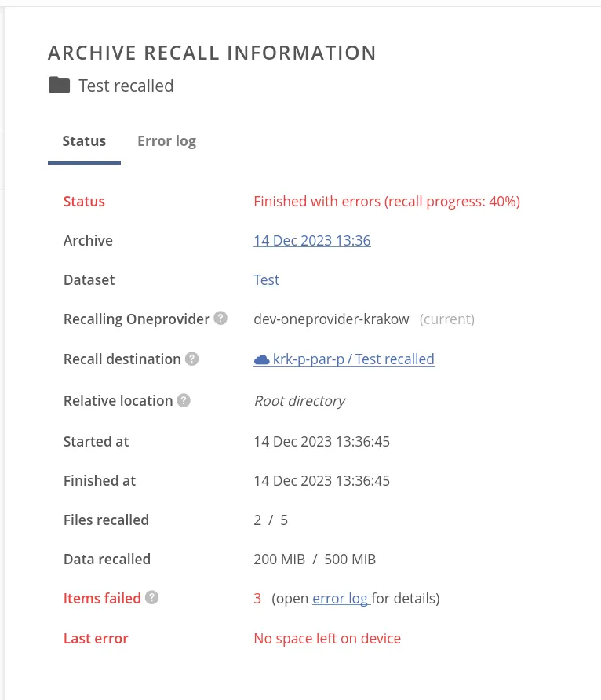Click the dev-oneprovider-krakow provider name
601x700 pixels.
[331, 319]
